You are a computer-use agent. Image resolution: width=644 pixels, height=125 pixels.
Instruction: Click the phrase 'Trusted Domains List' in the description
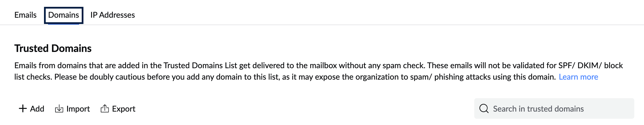(200, 65)
